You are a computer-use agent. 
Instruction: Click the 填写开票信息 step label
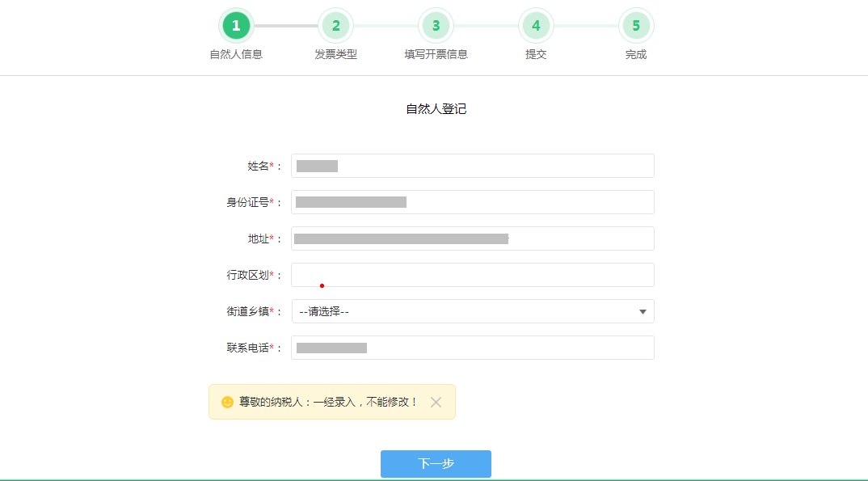coord(436,55)
